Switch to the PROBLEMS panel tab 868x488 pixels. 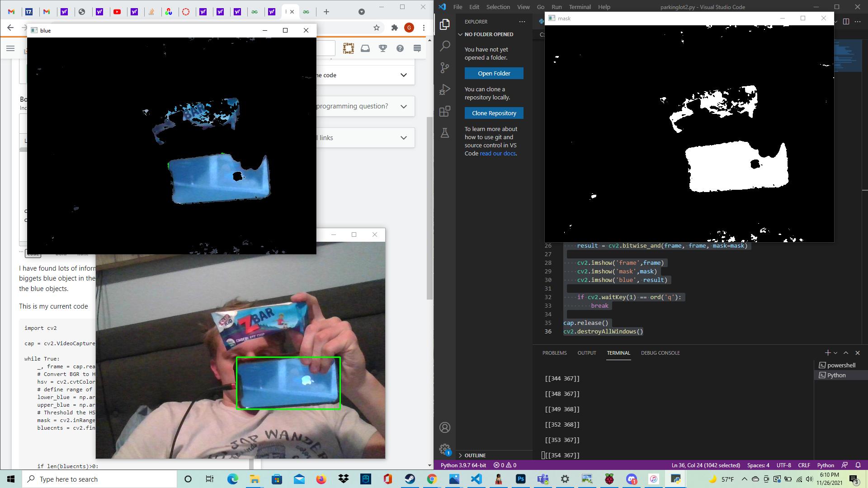click(x=554, y=353)
